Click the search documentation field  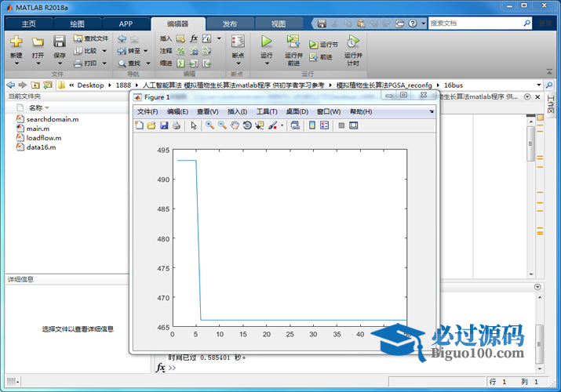(x=475, y=24)
